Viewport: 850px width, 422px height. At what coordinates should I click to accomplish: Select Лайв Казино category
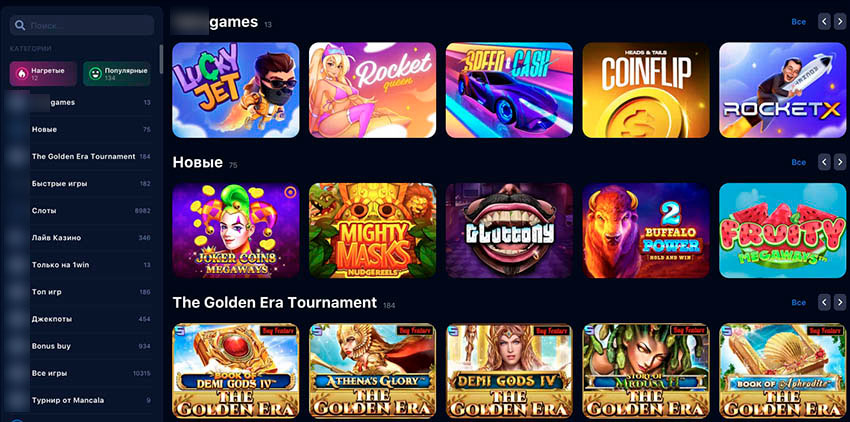pyautogui.click(x=81, y=238)
